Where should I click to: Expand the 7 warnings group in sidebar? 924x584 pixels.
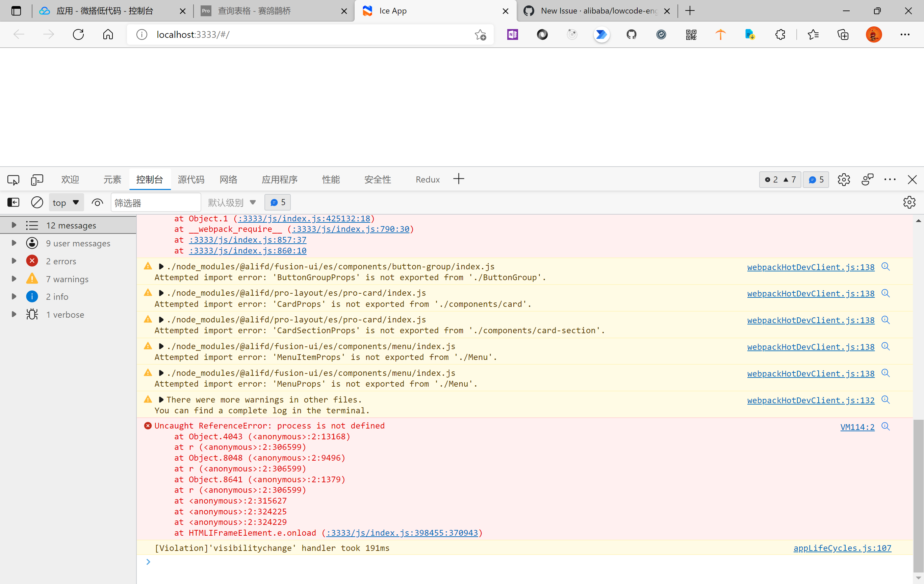pos(14,279)
